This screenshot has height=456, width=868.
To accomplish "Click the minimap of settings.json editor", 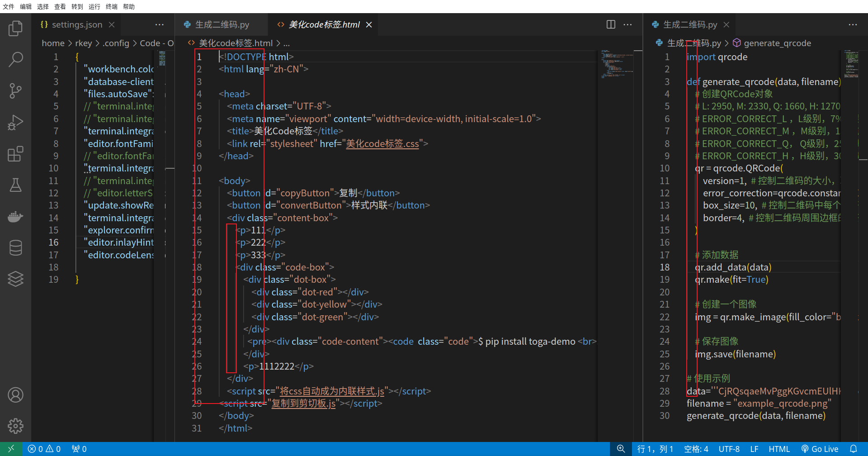I will pyautogui.click(x=162, y=58).
